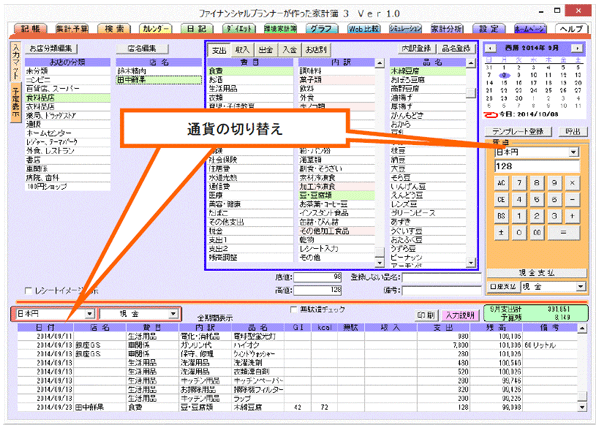Screen dimensions: 600x427
Task: Switch to 検索 tab
Action: 114,29
